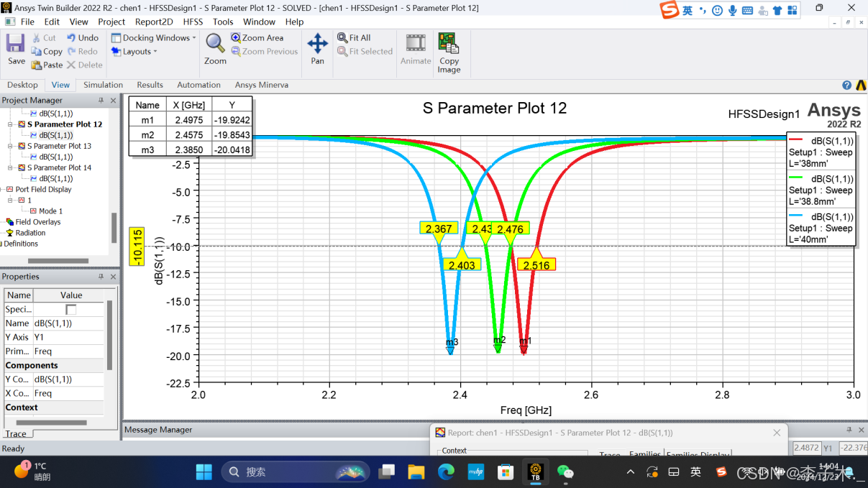This screenshot has width=868, height=488.
Task: Click the taskbar search box
Action: [295, 472]
